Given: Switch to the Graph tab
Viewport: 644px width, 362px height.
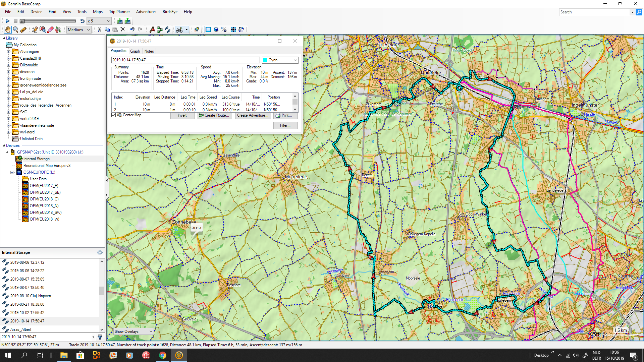Looking at the screenshot, I should (x=135, y=51).
